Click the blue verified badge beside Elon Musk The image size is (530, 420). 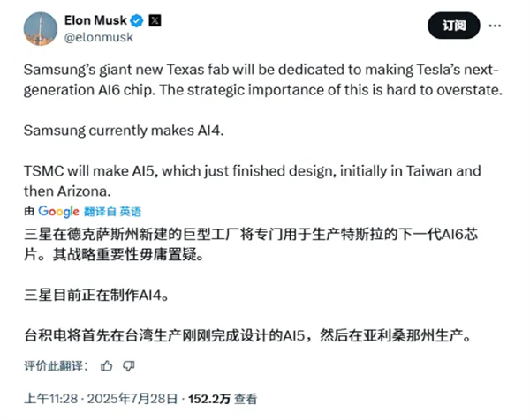click(x=138, y=20)
